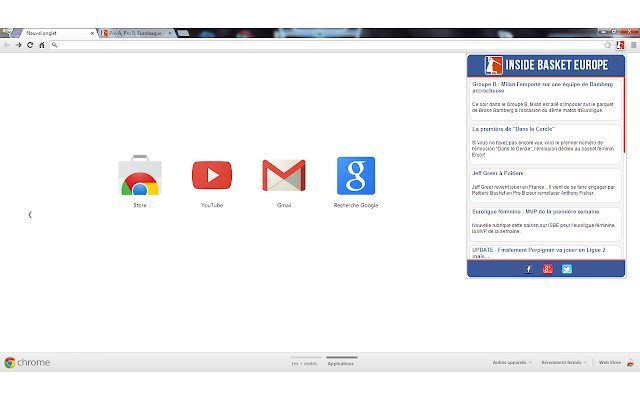This screenshot has width=640, height=400.
Task: Open article 'Jeff Greer à Poitiers'
Action: (498, 173)
